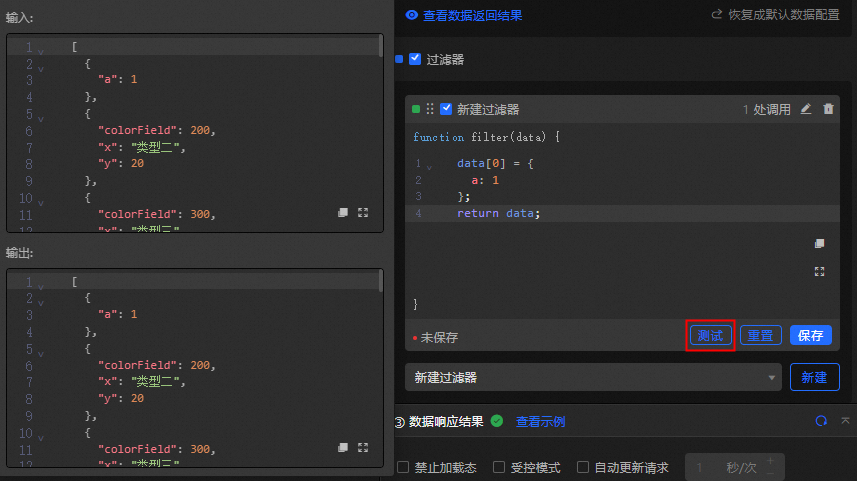Viewport: 857px width, 481px height.
Task: Click the 新建 button
Action: (x=814, y=377)
